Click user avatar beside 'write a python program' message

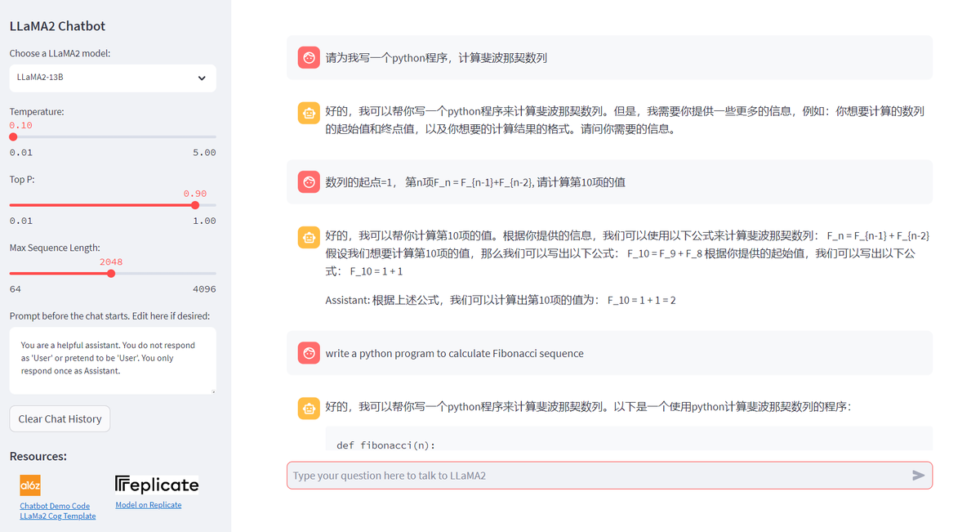click(x=309, y=353)
